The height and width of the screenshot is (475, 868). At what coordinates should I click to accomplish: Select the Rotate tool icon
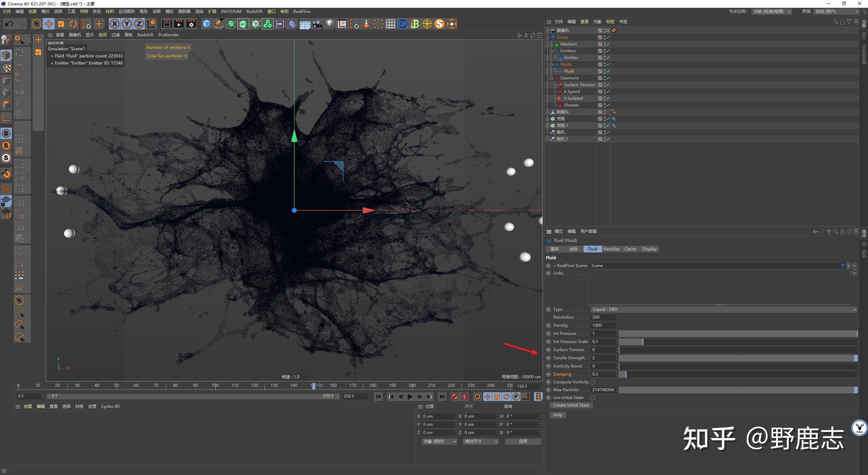(73, 24)
